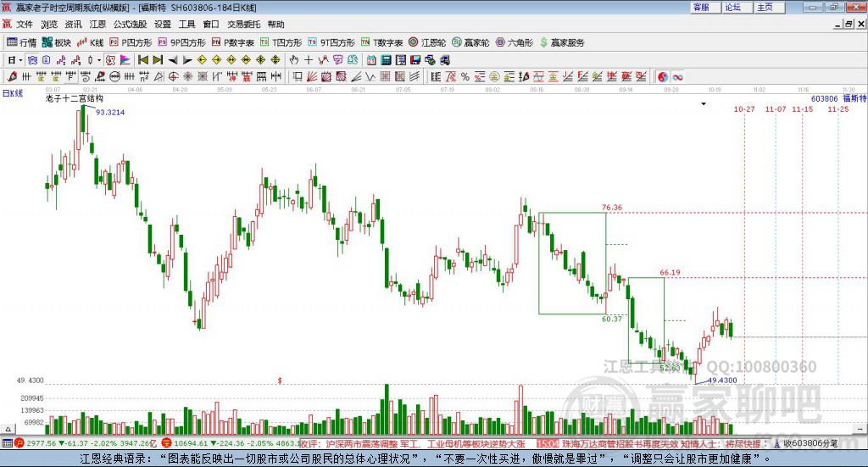Viewport: 868px width, 467px height.
Task: Open the 公式选股 menu
Action: coord(130,25)
